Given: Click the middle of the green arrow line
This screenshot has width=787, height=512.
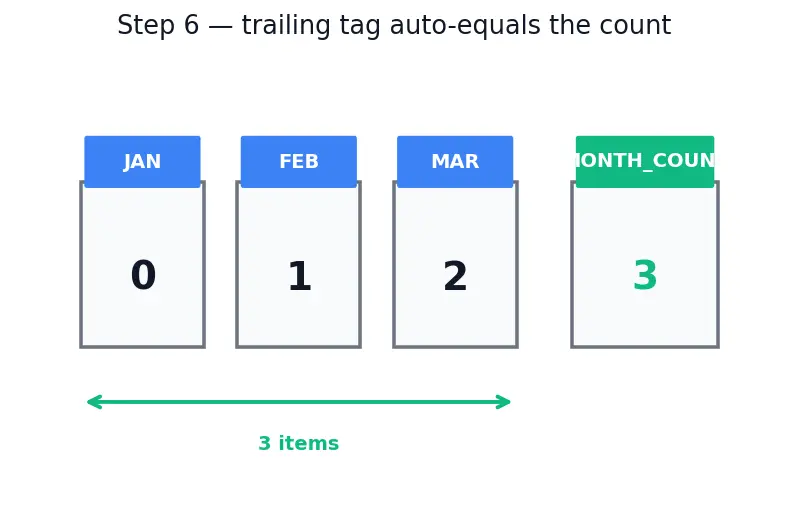Looking at the screenshot, I should point(299,402).
